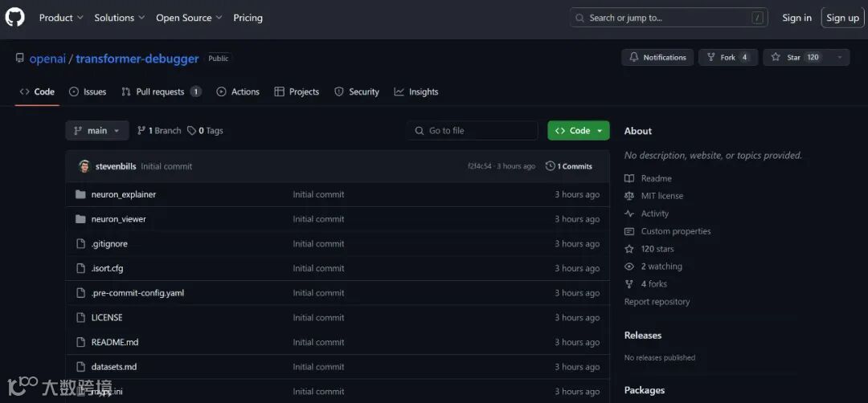Focus the Search or jump to field
The width and height of the screenshot is (868, 403).
tap(669, 18)
